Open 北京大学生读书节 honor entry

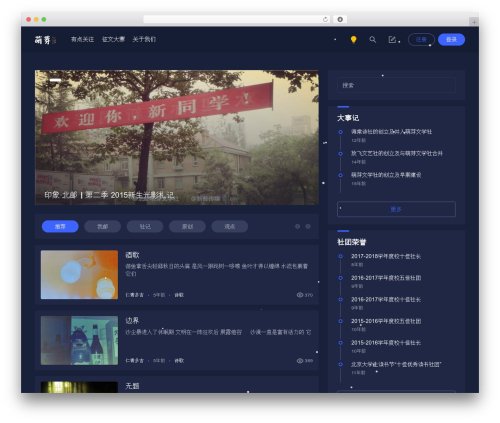click(x=396, y=364)
